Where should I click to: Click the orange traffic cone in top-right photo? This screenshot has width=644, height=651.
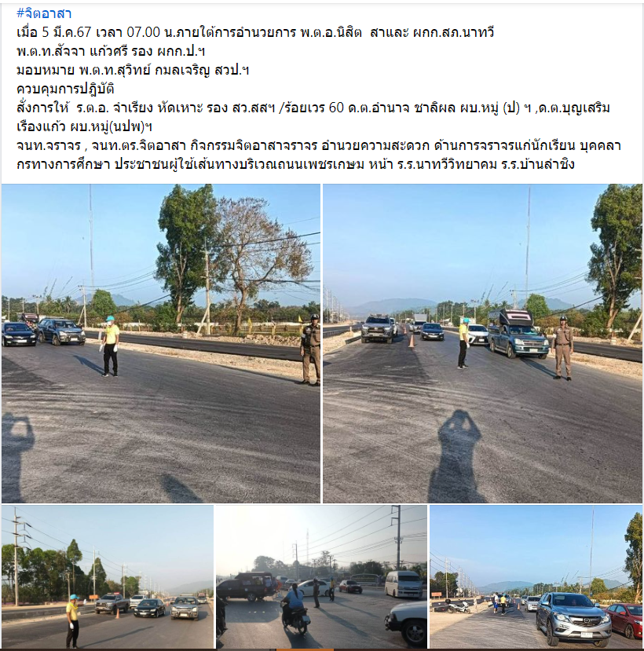click(x=412, y=341)
